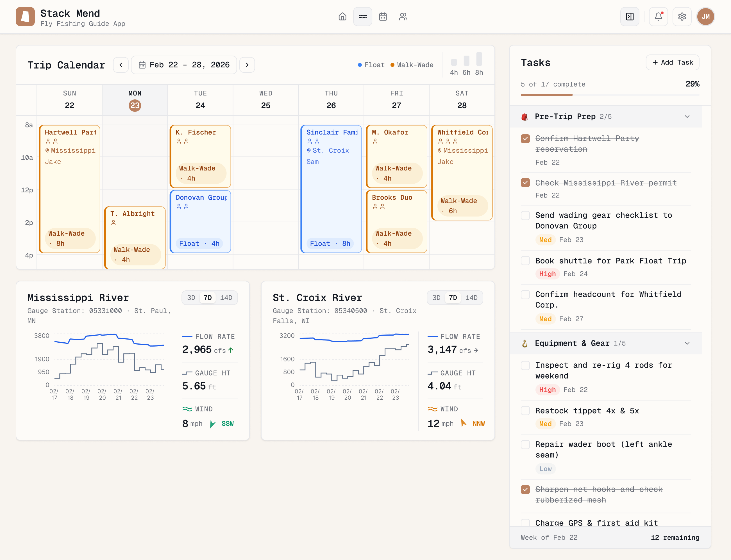Switch St. Croix River chart to 3D view
This screenshot has width=731, height=560.
tap(437, 298)
